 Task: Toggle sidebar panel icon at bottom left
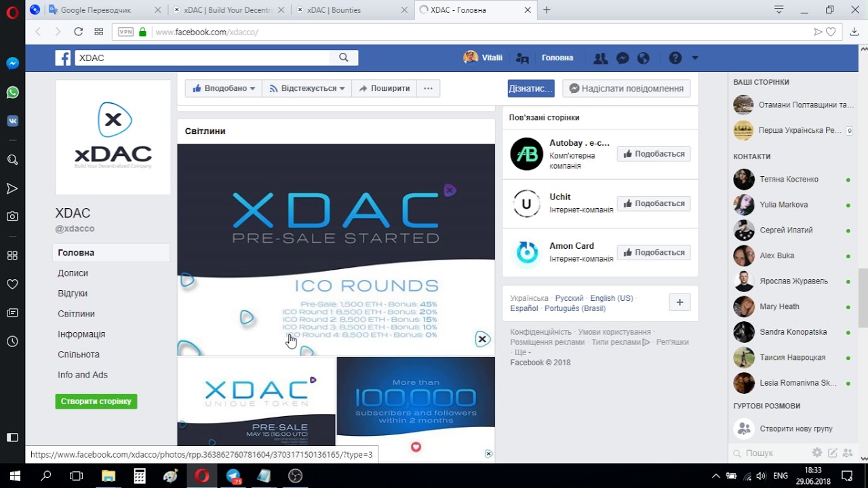click(12, 438)
